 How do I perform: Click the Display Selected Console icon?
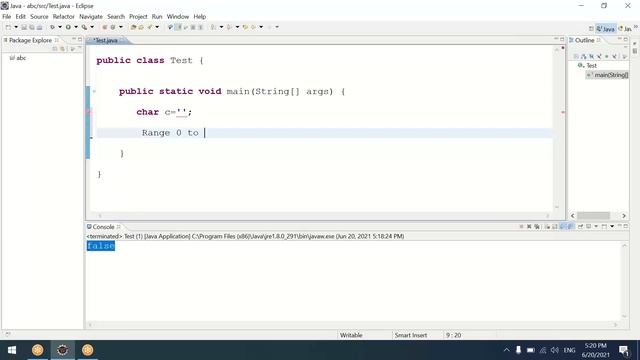coord(589,227)
